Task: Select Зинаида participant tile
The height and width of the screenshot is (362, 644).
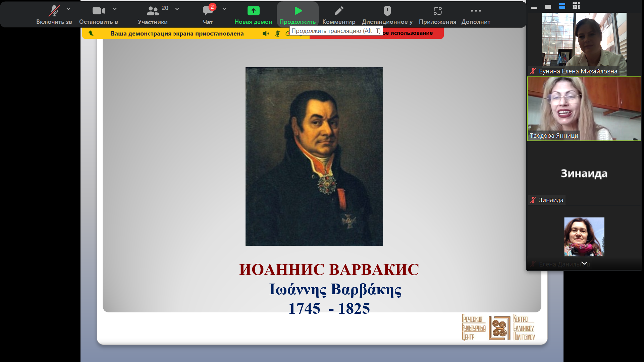Action: click(x=584, y=173)
